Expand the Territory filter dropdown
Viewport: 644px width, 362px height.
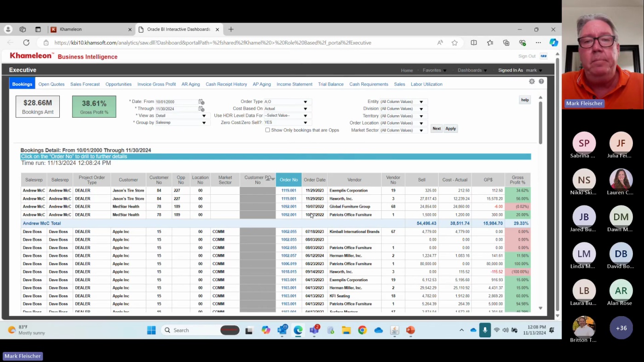421,116
